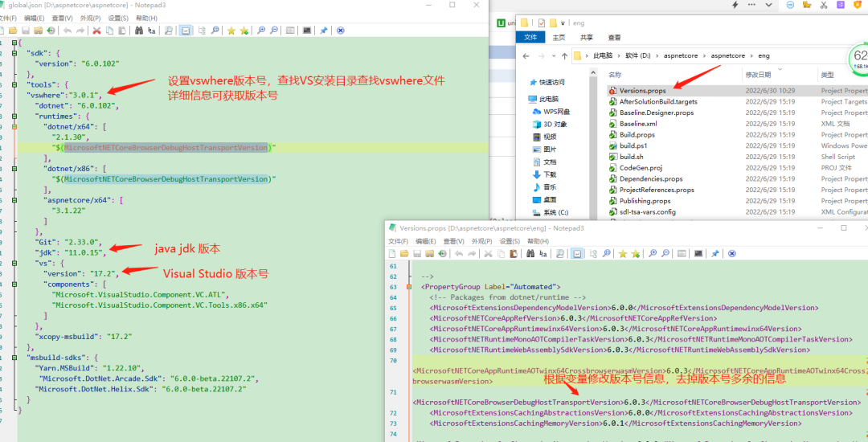Switch to the 共享 tab in Explorer ribbon
This screenshot has width=868, height=442.
pyautogui.click(x=587, y=38)
